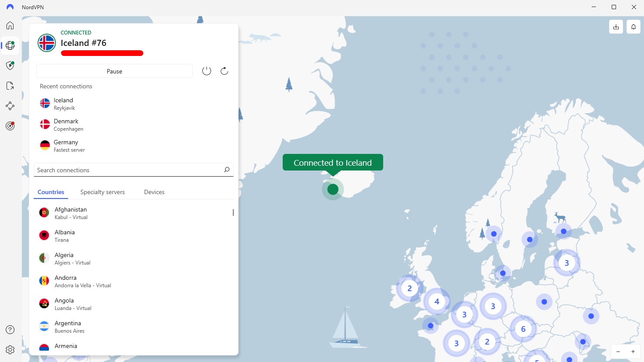Click the Ireland cluster labeled 2
The image size is (644, 362).
click(409, 288)
